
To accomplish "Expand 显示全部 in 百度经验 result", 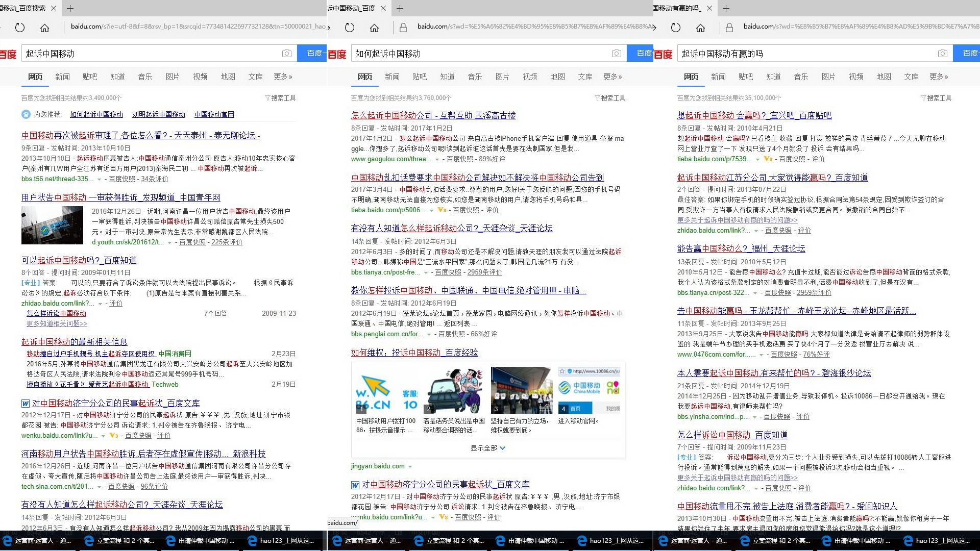I will tap(488, 448).
